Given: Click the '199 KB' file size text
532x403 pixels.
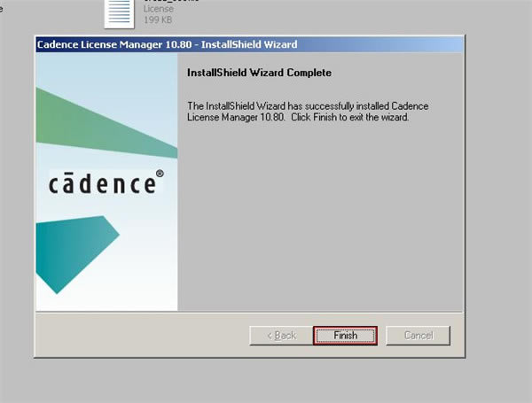Looking at the screenshot, I should click(158, 20).
